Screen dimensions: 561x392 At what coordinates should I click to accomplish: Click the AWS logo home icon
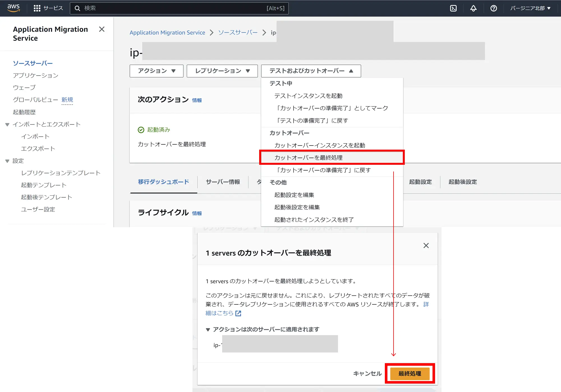tap(13, 8)
